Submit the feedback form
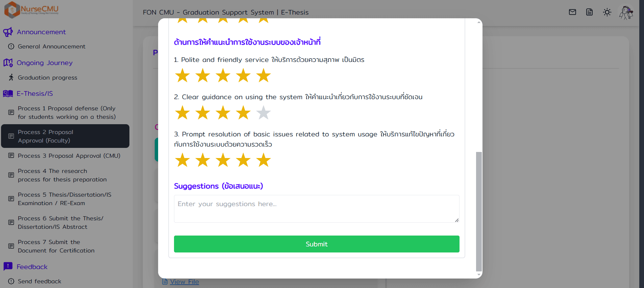Viewport: 644px width, 288px height. pyautogui.click(x=316, y=244)
